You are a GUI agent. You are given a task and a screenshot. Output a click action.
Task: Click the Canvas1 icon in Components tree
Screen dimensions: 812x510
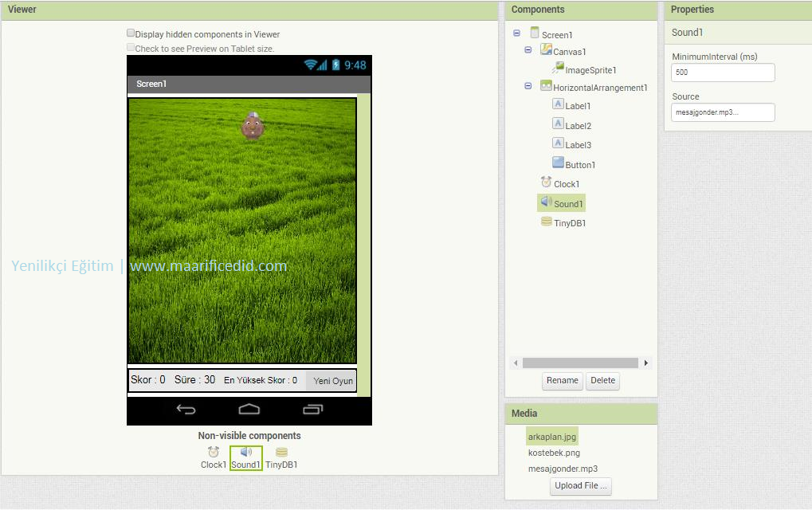546,49
